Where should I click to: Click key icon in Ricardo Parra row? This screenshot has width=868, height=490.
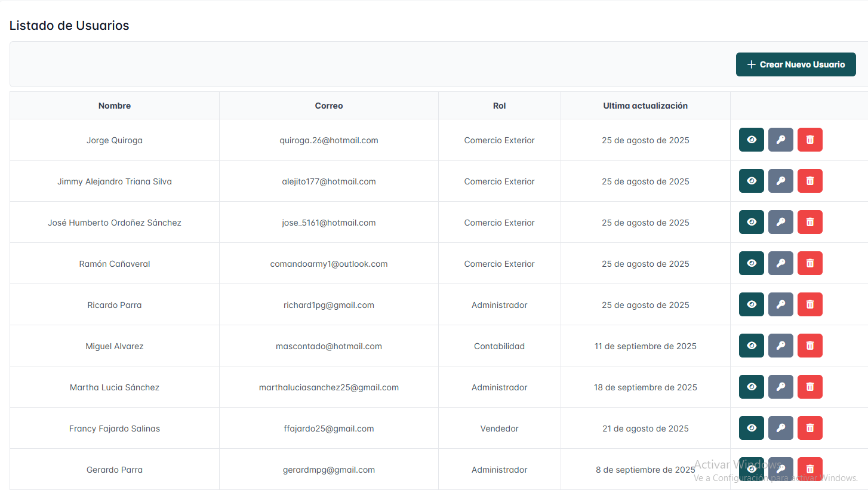pos(780,304)
